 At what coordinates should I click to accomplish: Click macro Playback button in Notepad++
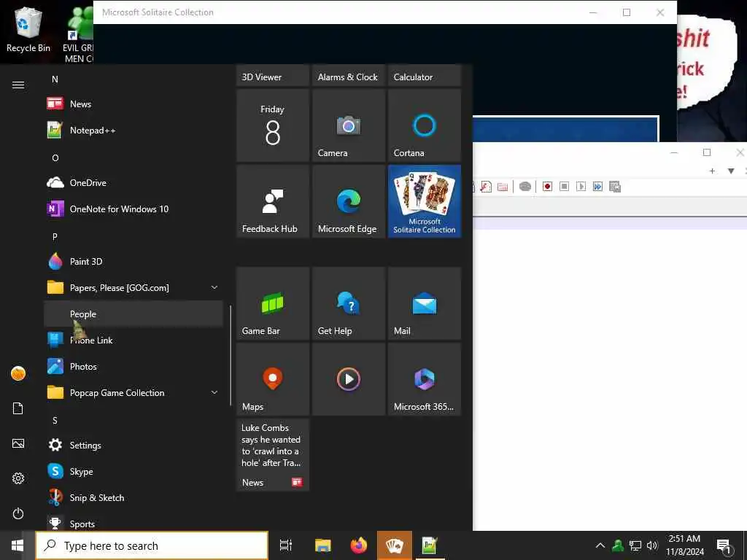point(581,187)
